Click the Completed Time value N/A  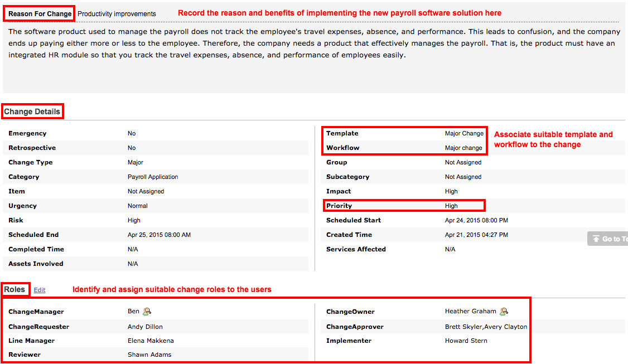133,249
